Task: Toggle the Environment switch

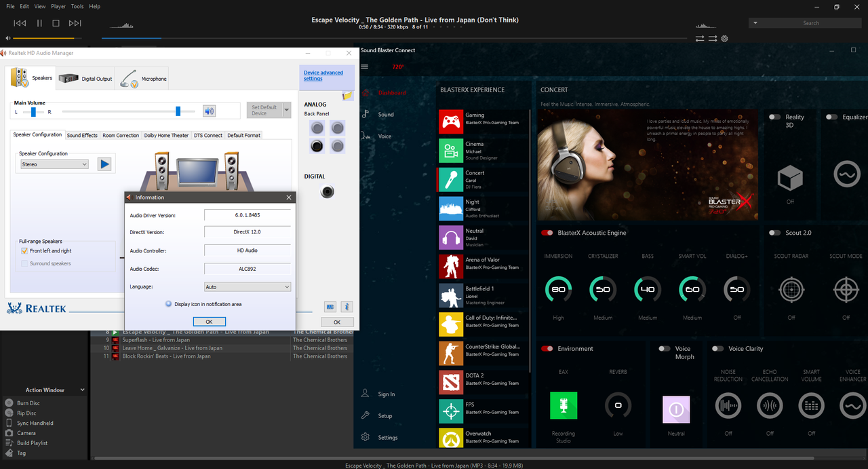Action: click(x=547, y=349)
